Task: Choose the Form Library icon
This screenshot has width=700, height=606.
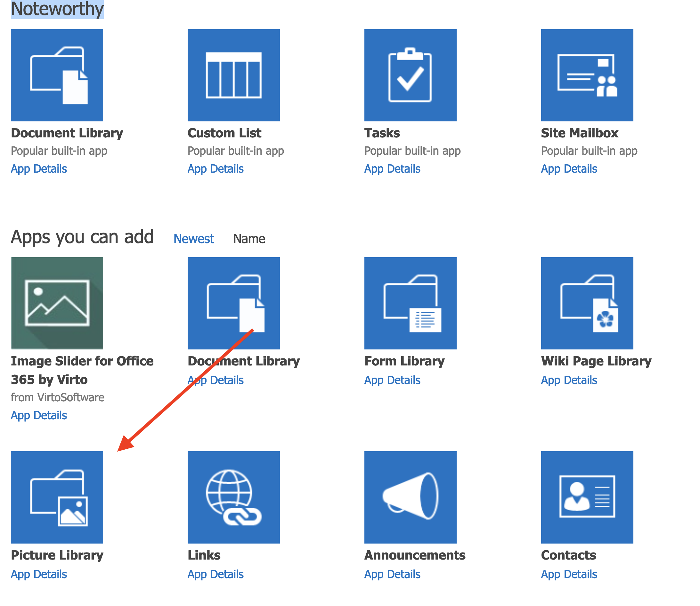Action: tap(410, 303)
